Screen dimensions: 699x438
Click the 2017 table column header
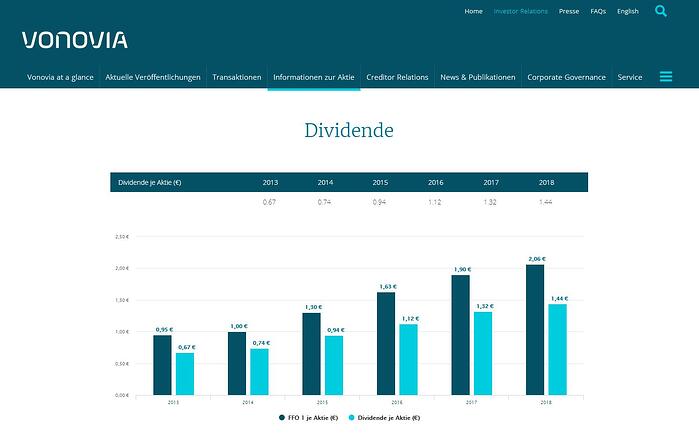click(x=491, y=182)
